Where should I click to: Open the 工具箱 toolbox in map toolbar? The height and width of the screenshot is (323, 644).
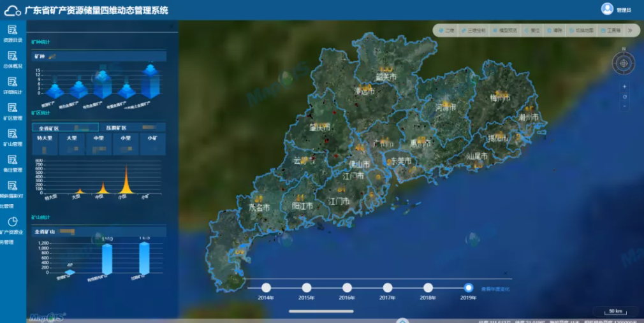click(611, 31)
